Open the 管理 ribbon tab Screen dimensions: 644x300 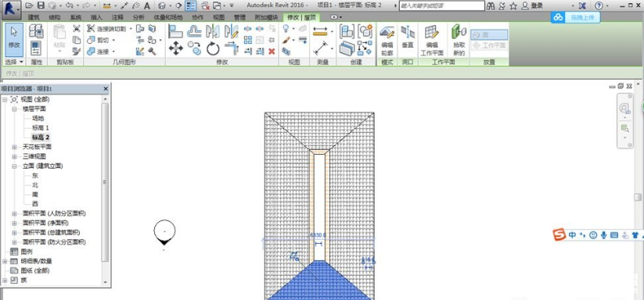[x=239, y=18]
